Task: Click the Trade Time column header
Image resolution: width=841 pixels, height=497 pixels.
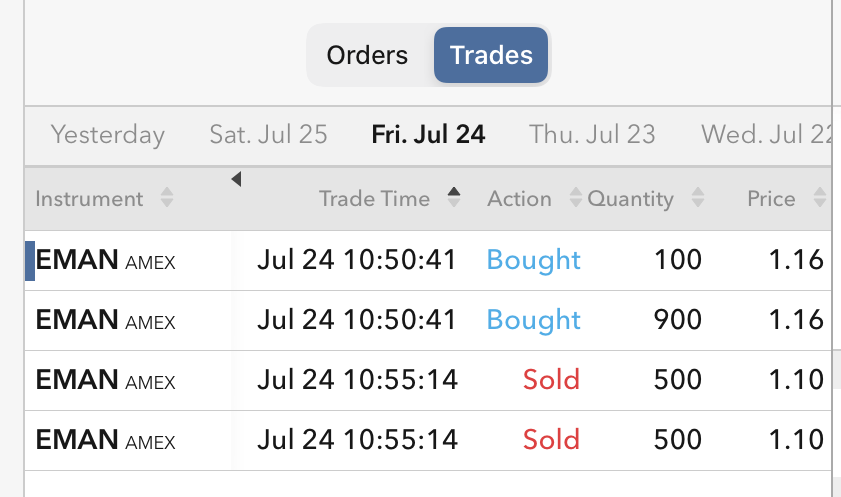Action: [374, 199]
